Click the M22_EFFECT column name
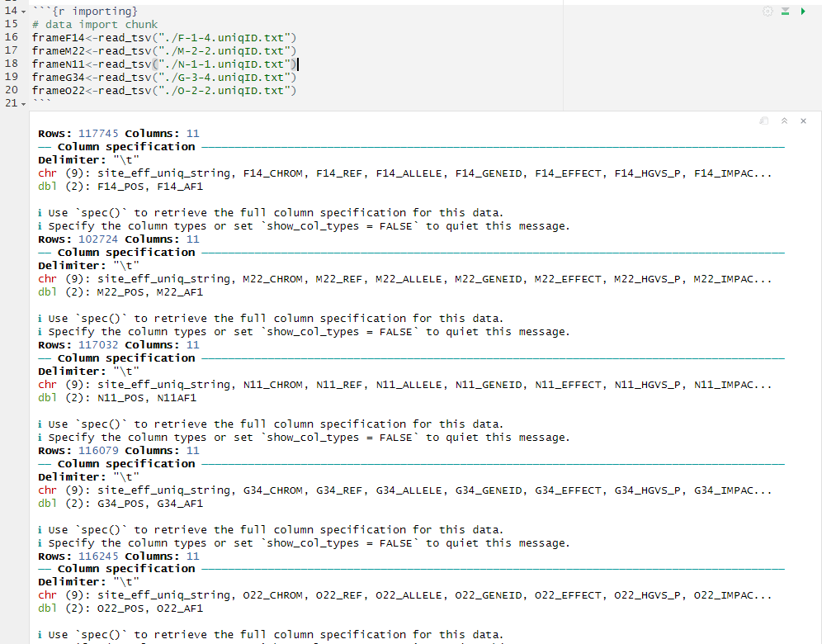This screenshot has width=822, height=644. (x=568, y=279)
